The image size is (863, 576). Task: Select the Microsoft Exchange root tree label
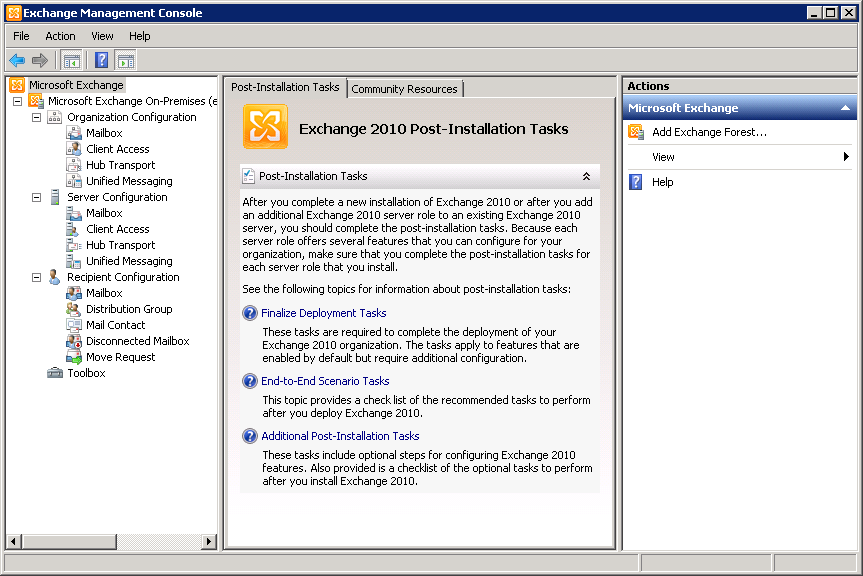(x=77, y=85)
